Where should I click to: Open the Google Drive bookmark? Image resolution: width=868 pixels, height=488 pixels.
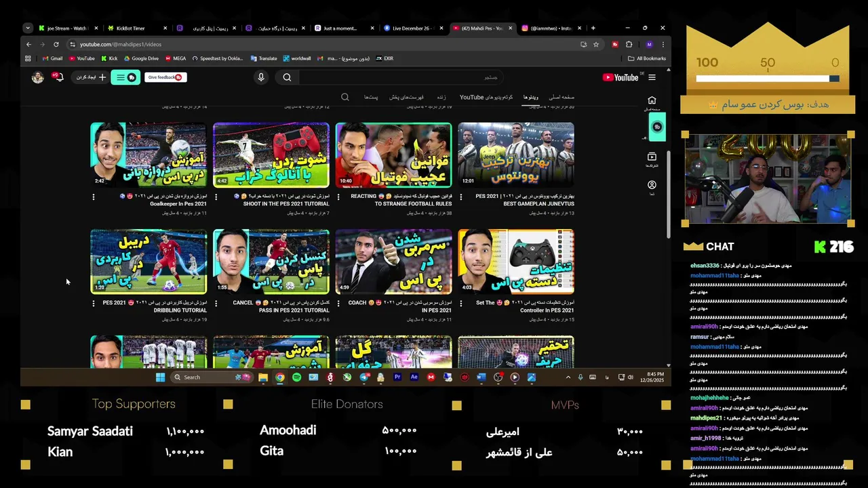[x=141, y=58]
